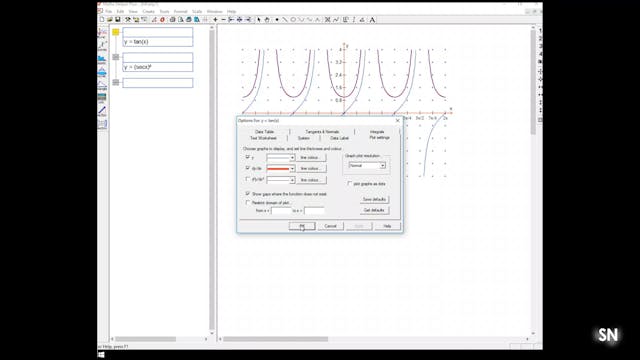The image size is (640, 360).
Task: Click the triangle geometry sidebar icon
Action: 102,85
